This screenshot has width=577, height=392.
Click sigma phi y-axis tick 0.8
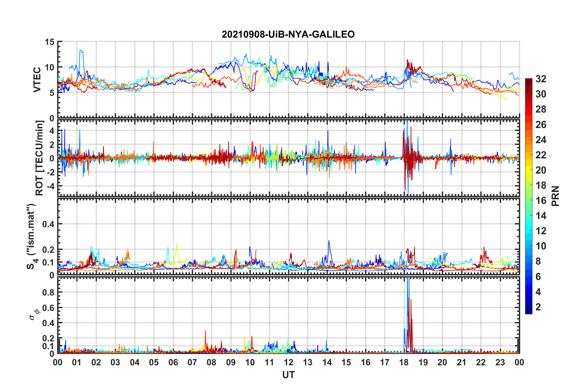(x=48, y=292)
